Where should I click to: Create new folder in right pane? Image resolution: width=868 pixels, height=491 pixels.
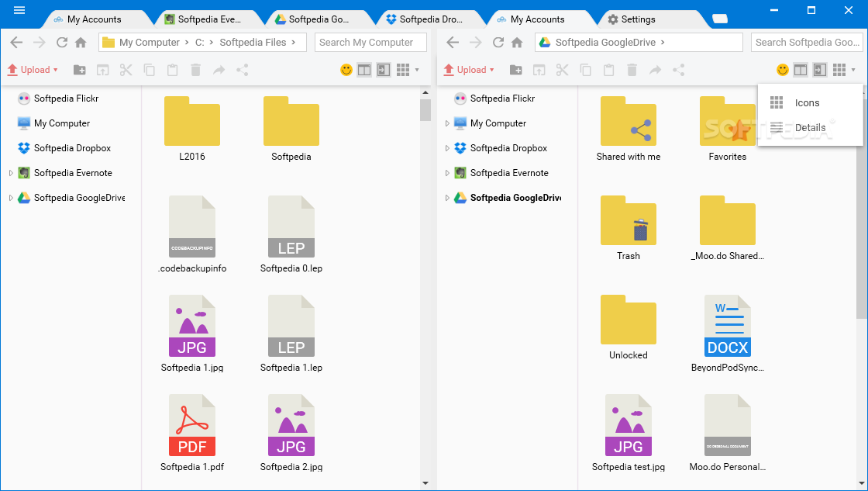516,70
